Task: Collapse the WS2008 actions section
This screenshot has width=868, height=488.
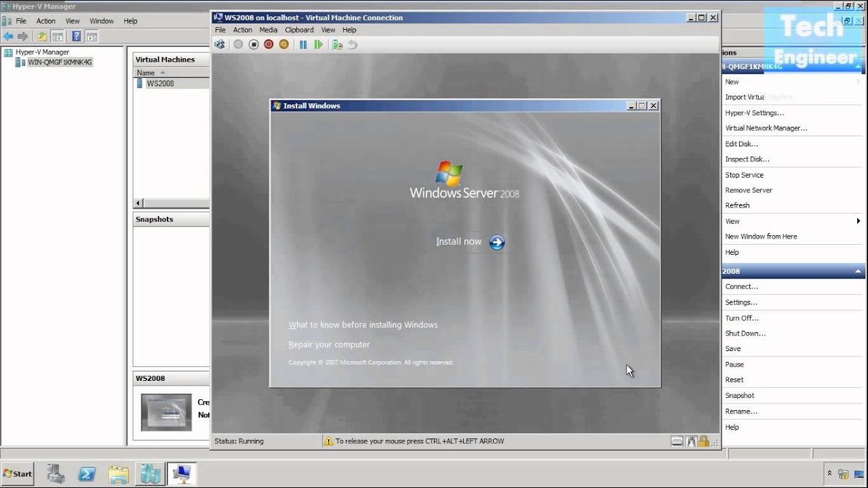Action: 859,271
